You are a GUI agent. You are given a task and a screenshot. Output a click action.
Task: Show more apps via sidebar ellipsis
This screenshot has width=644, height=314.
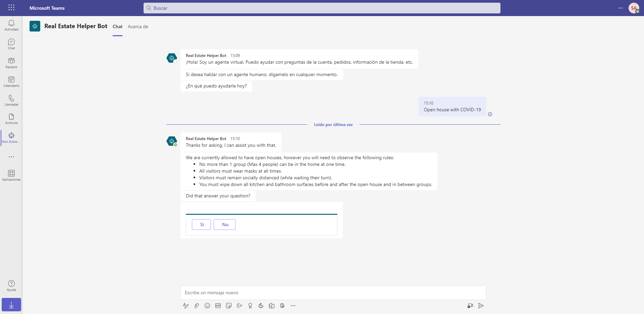tap(11, 157)
